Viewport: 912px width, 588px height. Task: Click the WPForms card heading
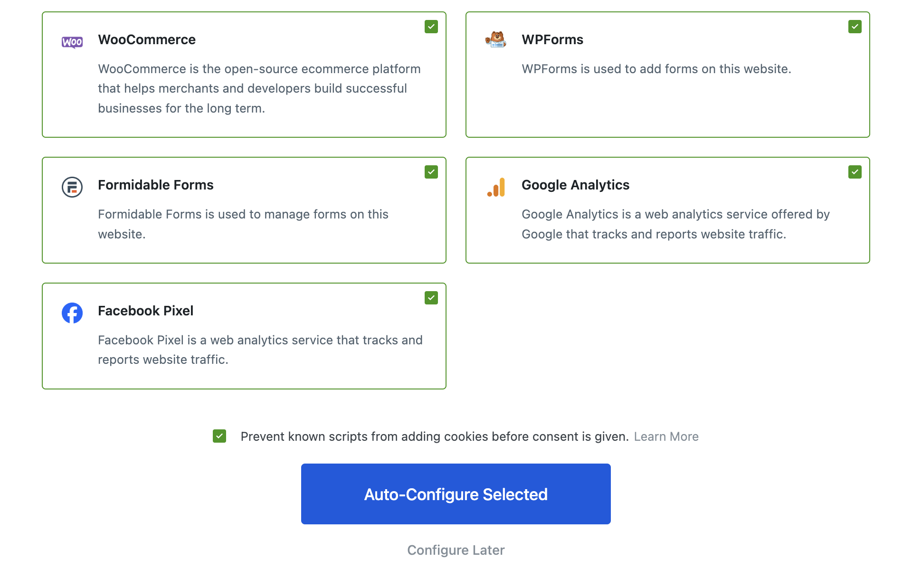click(x=552, y=39)
